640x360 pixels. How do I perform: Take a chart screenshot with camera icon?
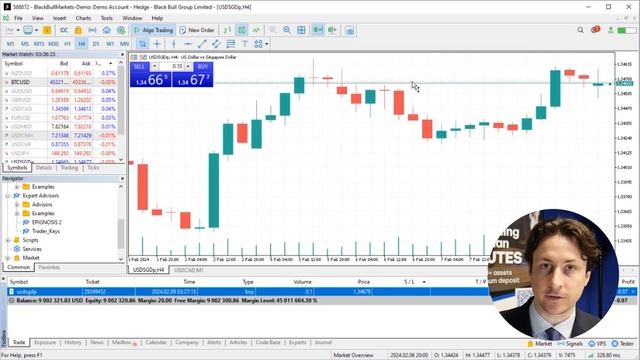click(x=350, y=30)
